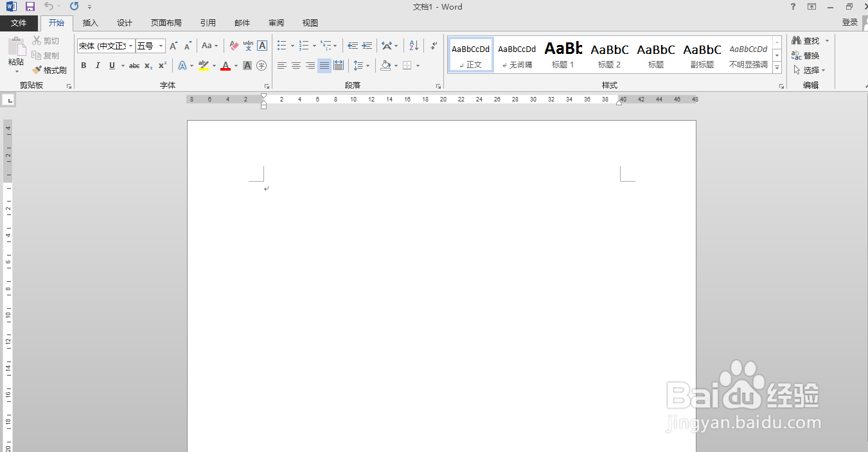The height and width of the screenshot is (452, 868).
Task: Apply paragraph shading with paint bucket
Action: pyautogui.click(x=385, y=65)
